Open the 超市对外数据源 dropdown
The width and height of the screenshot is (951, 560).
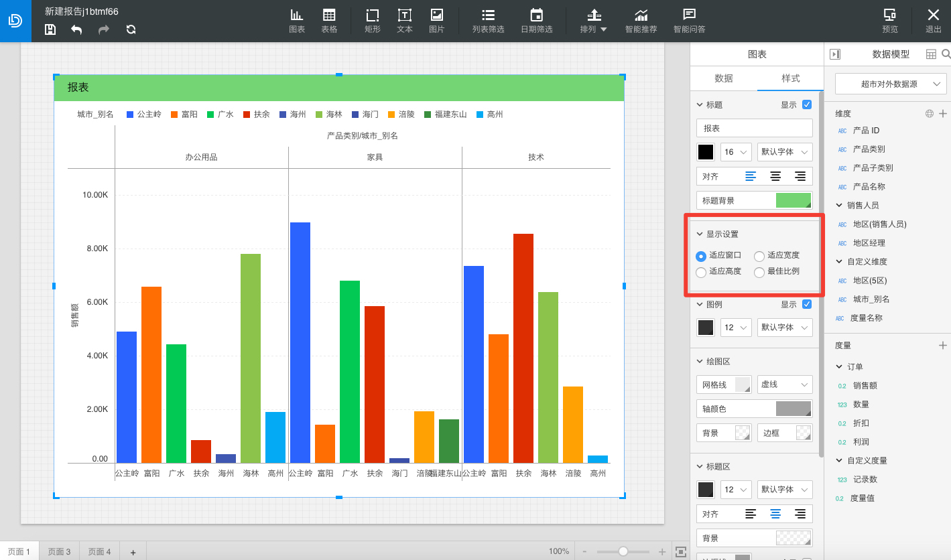[891, 84]
